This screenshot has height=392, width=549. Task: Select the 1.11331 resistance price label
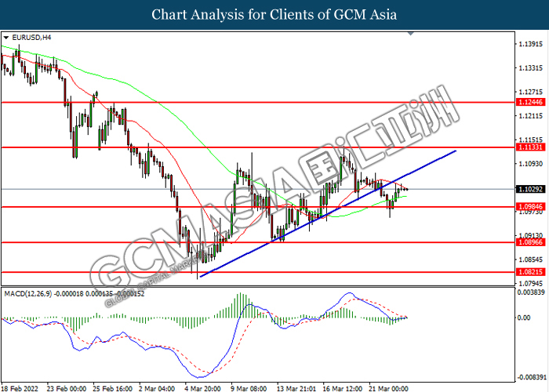(x=530, y=147)
